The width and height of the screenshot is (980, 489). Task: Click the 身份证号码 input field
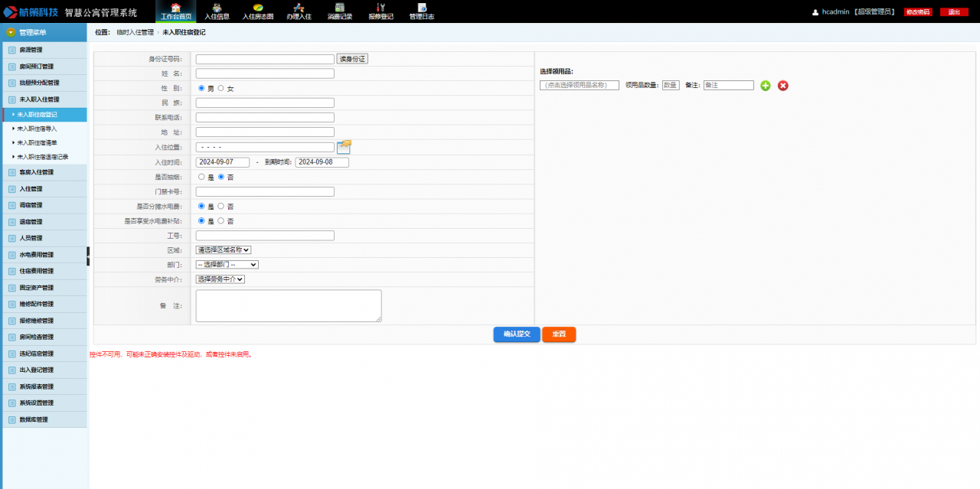265,59
